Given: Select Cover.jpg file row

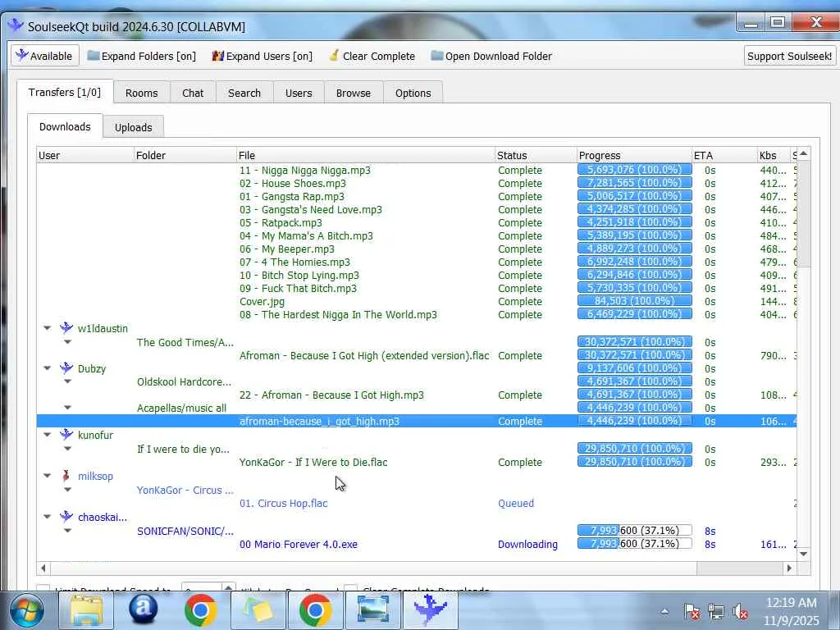Looking at the screenshot, I should coord(416,301).
